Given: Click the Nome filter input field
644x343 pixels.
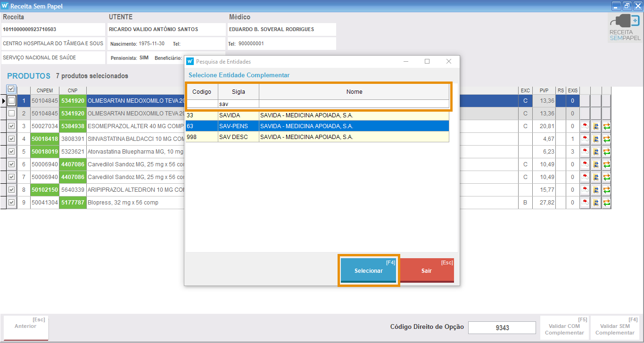Looking at the screenshot, I should click(x=354, y=104).
